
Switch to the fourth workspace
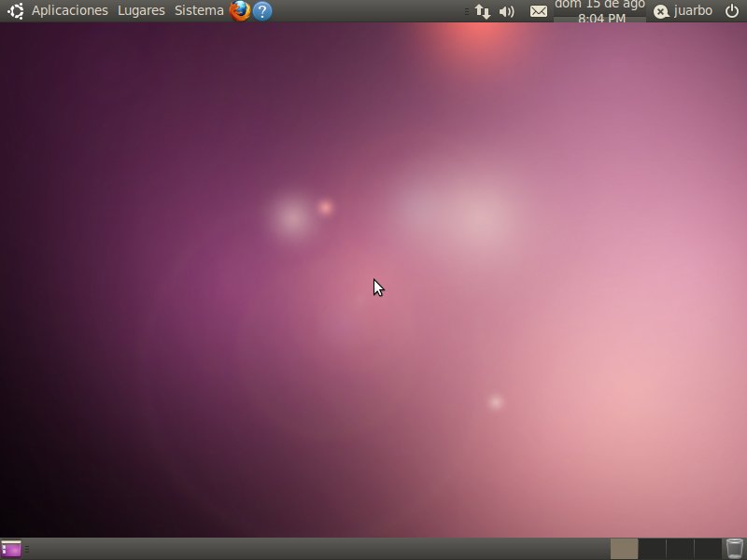[708, 549]
